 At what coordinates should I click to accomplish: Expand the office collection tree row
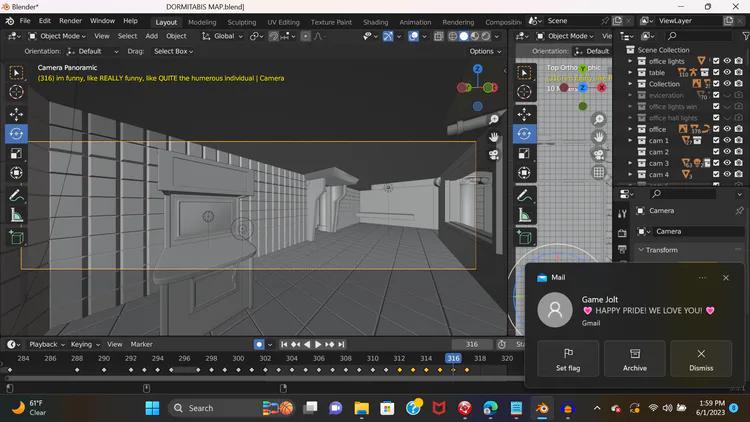(630, 129)
